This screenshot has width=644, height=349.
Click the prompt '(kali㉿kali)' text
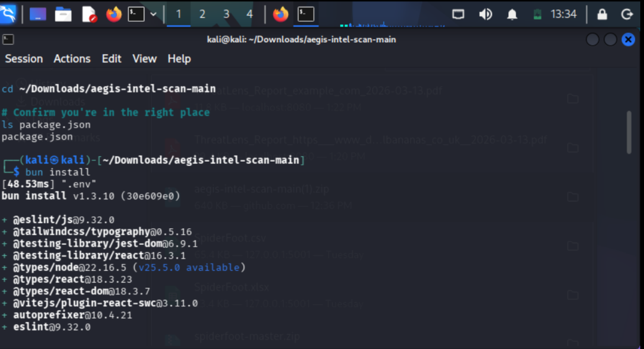pyautogui.click(x=55, y=160)
